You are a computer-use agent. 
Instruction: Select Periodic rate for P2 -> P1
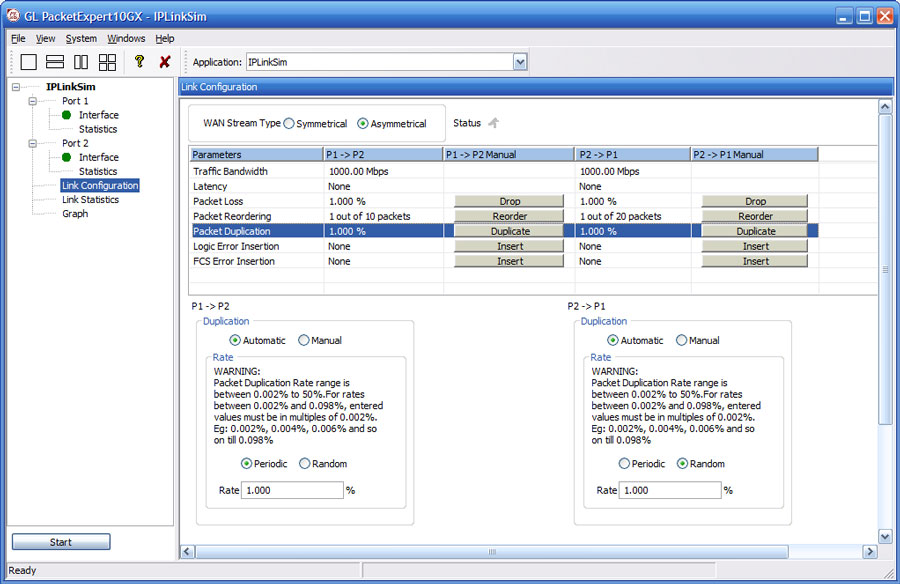coord(624,463)
